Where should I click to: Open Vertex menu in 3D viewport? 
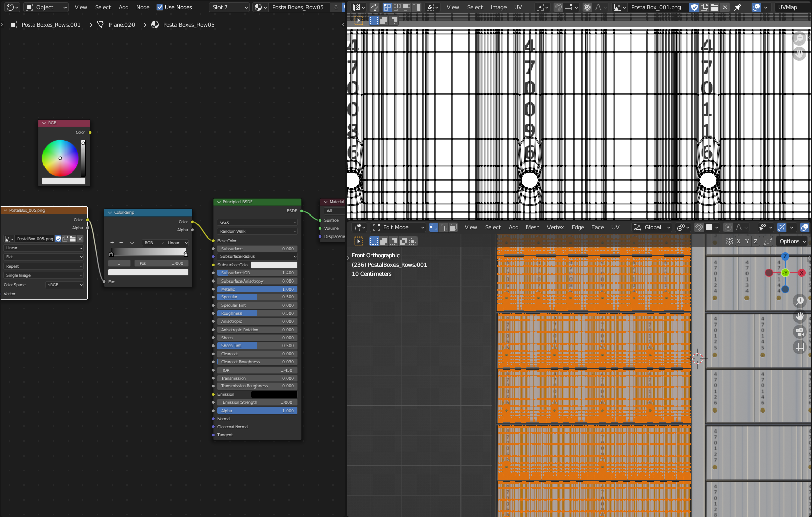555,227
